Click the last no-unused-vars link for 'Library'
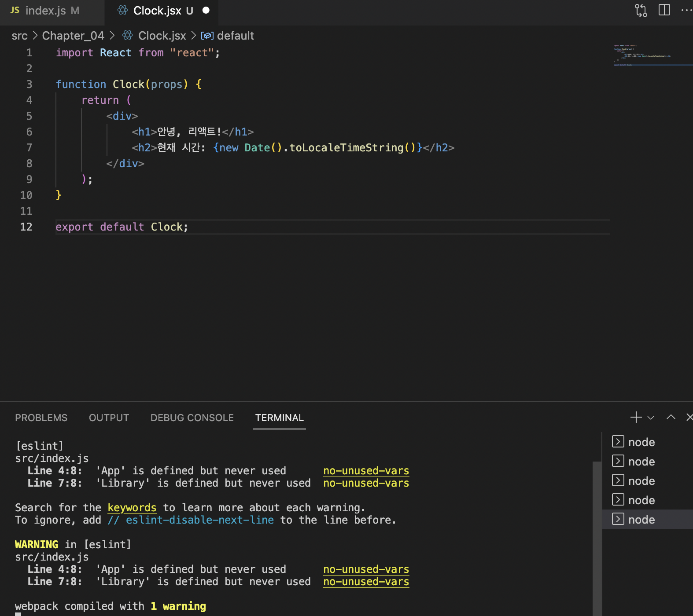 pyautogui.click(x=366, y=582)
